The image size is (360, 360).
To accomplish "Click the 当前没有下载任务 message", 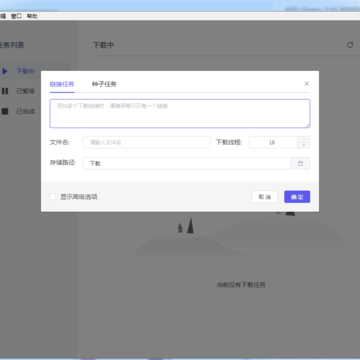I will (x=241, y=285).
